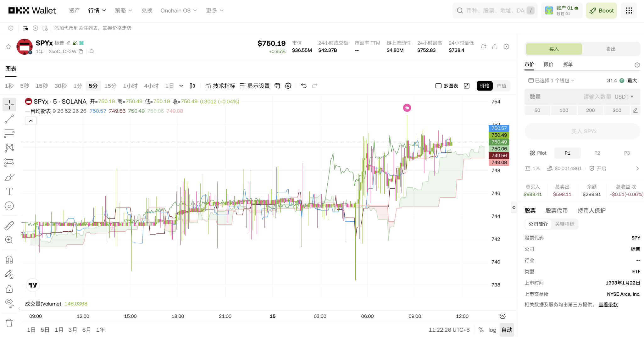
Task: Redo the chart action
Action: click(315, 86)
